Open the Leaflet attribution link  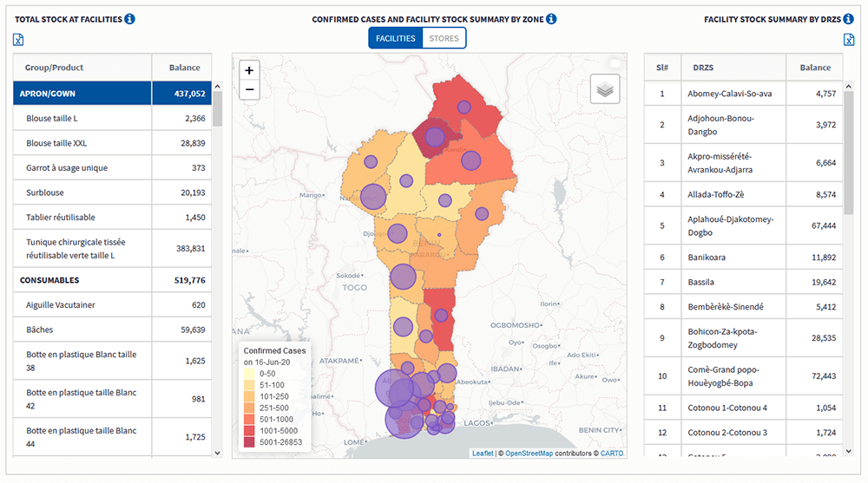click(483, 453)
